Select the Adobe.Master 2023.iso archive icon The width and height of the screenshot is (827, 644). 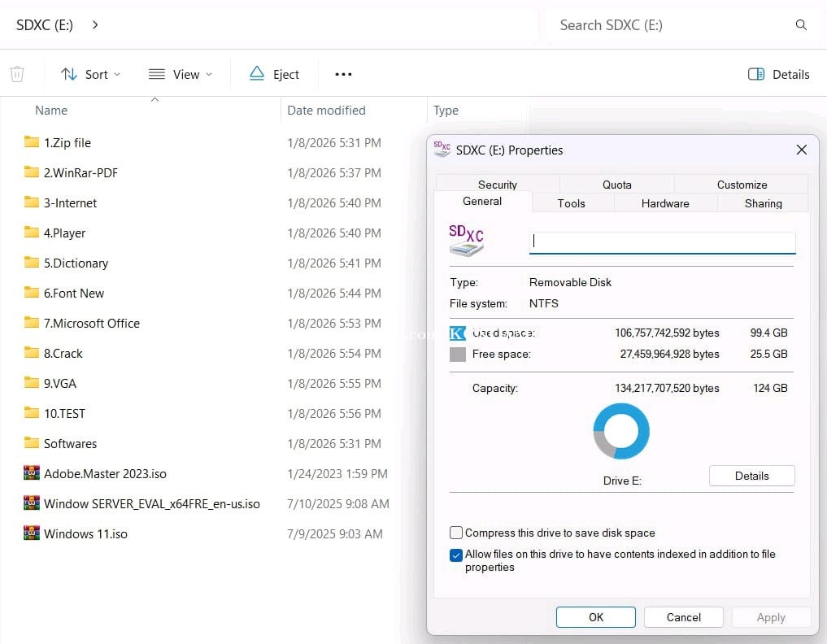(x=32, y=473)
